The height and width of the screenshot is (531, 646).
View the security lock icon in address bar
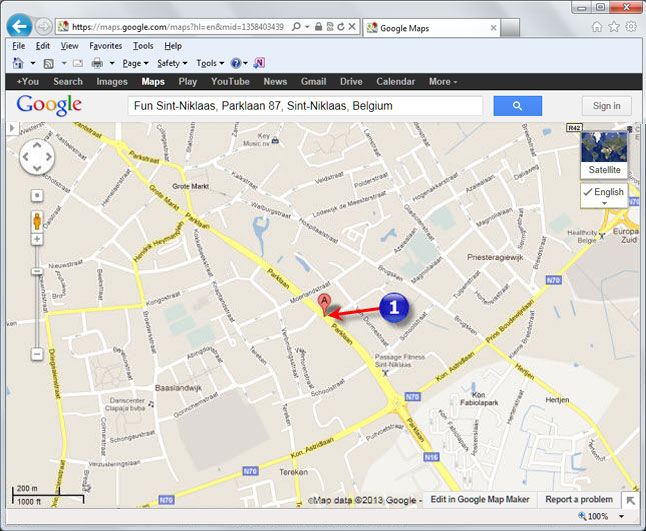pos(318,27)
